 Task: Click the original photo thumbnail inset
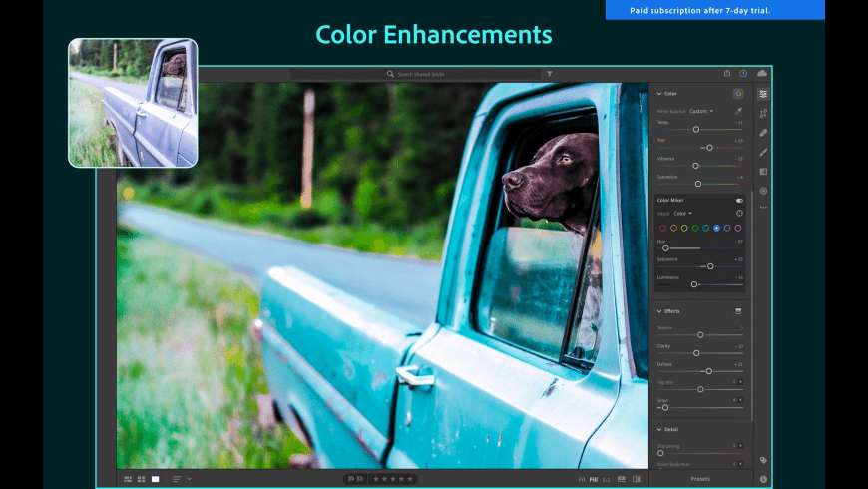(x=133, y=103)
